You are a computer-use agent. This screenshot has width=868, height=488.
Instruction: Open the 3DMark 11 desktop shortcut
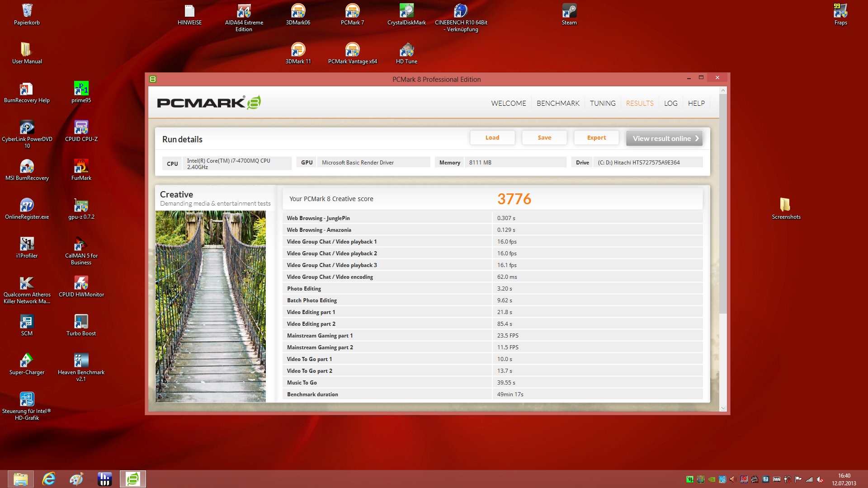tap(298, 51)
